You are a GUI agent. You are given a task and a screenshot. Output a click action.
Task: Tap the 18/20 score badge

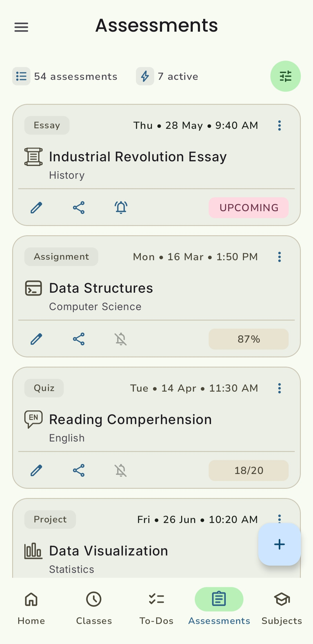249,471
